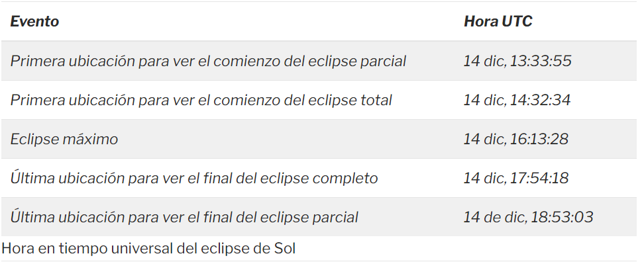Select the row for partial eclipse ending
Screen dimensions: 644x264
319,217
